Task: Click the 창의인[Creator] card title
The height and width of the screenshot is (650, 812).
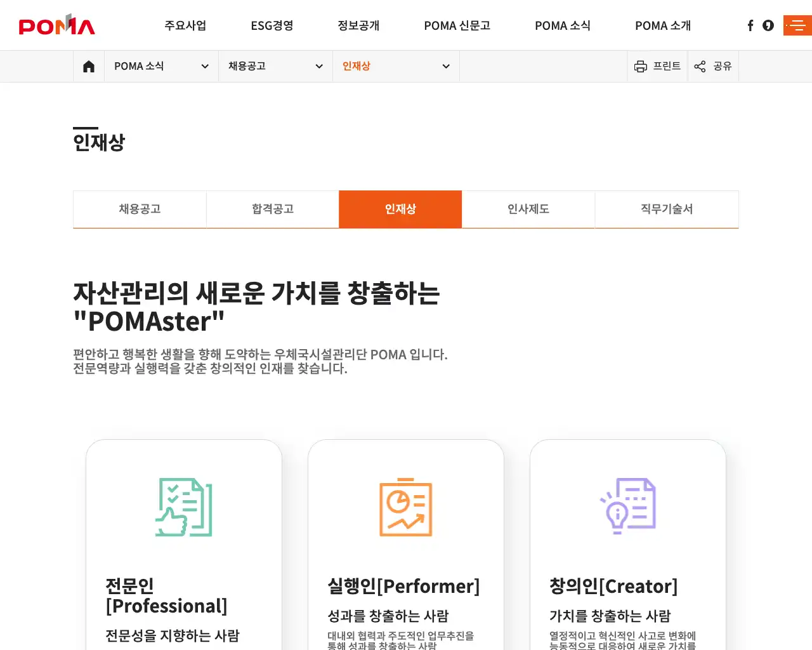Action: point(613,586)
